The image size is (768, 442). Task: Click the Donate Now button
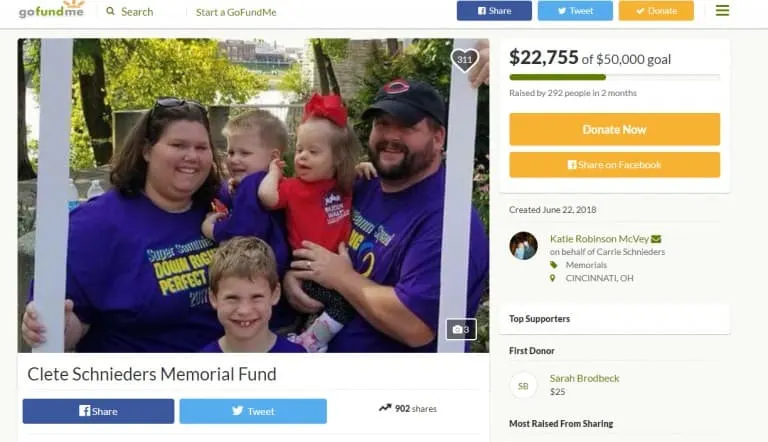[615, 129]
